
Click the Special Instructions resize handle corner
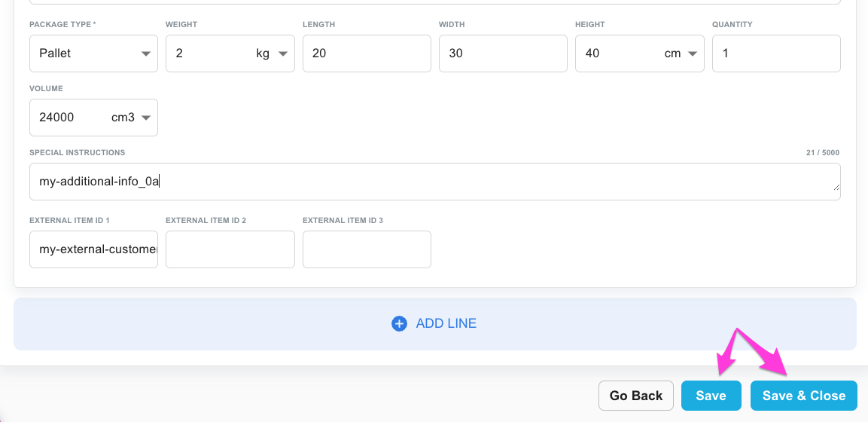(836, 188)
